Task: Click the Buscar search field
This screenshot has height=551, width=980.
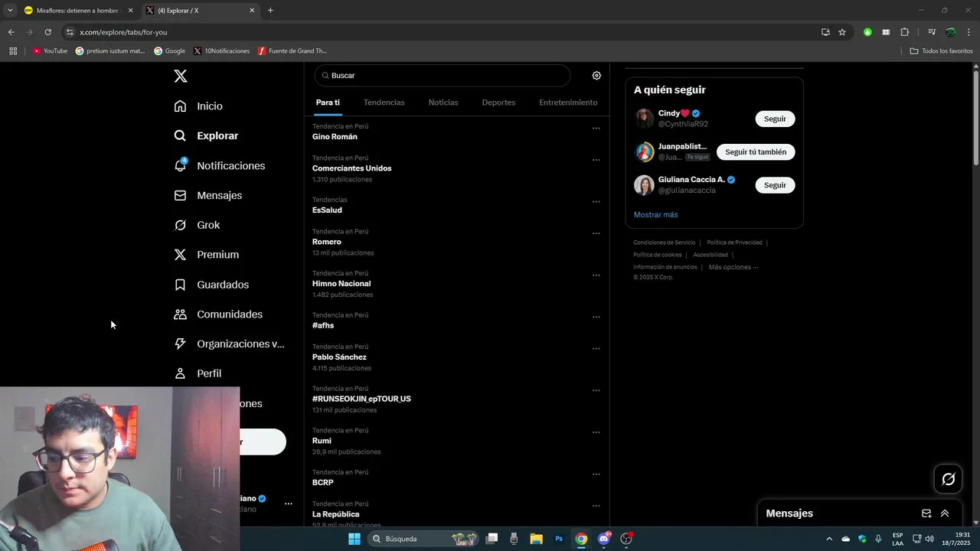Action: [442, 76]
